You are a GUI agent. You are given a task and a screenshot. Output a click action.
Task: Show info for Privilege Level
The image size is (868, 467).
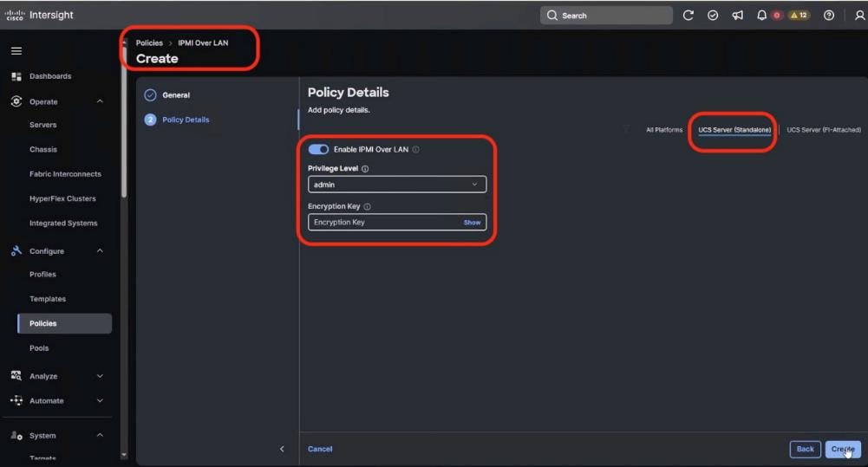(x=365, y=169)
